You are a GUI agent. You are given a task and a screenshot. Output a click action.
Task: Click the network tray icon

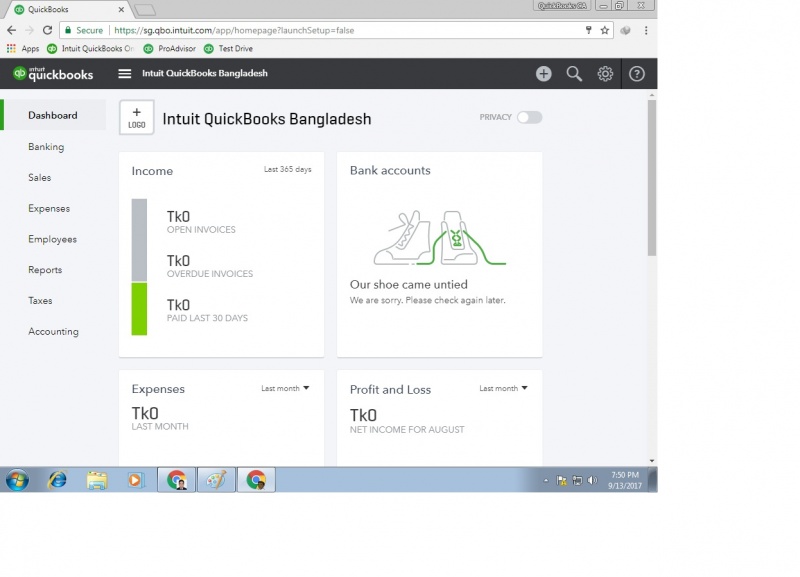[x=577, y=480]
